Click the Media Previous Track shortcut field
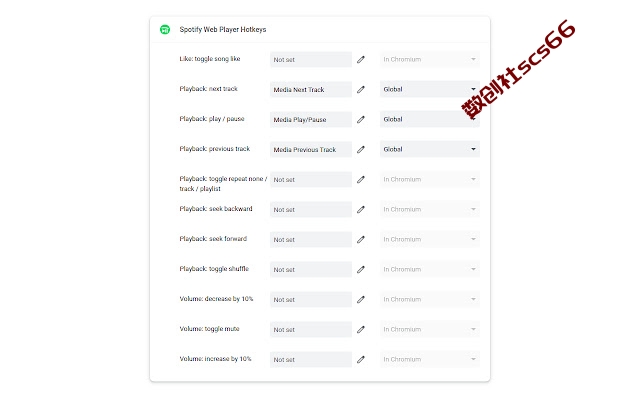This screenshot has width=640, height=400. [311, 149]
